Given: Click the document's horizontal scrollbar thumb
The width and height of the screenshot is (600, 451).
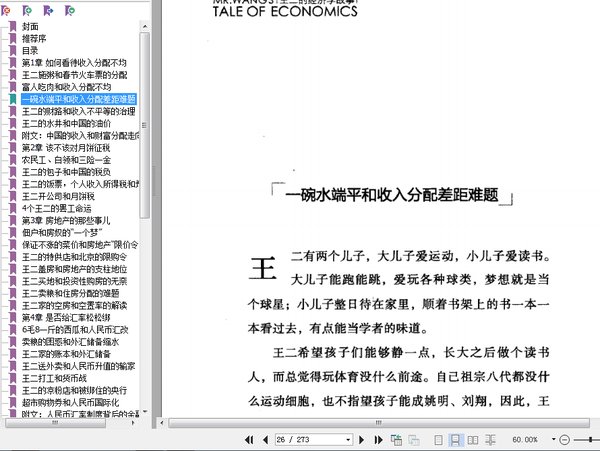Looking at the screenshot, I should pyautogui.click(x=379, y=423).
